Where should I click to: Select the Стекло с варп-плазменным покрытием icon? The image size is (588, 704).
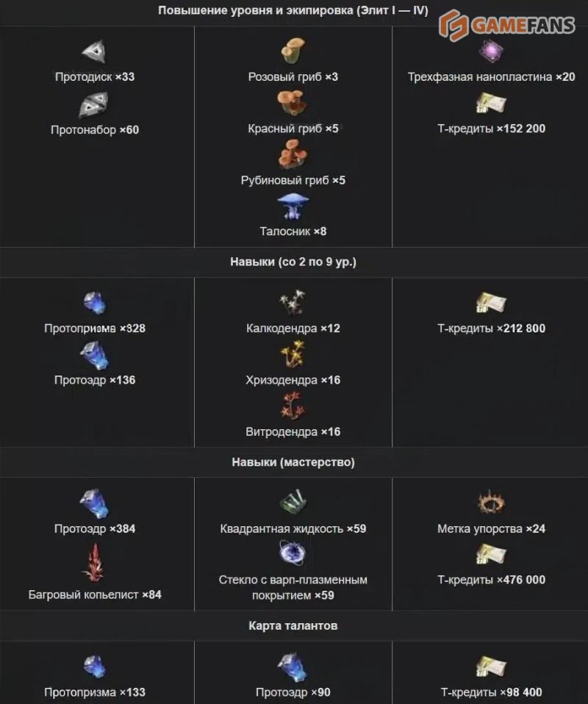(293, 553)
